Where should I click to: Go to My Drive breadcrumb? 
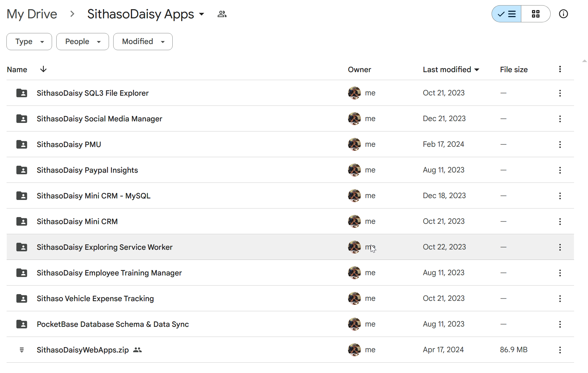coord(32,14)
